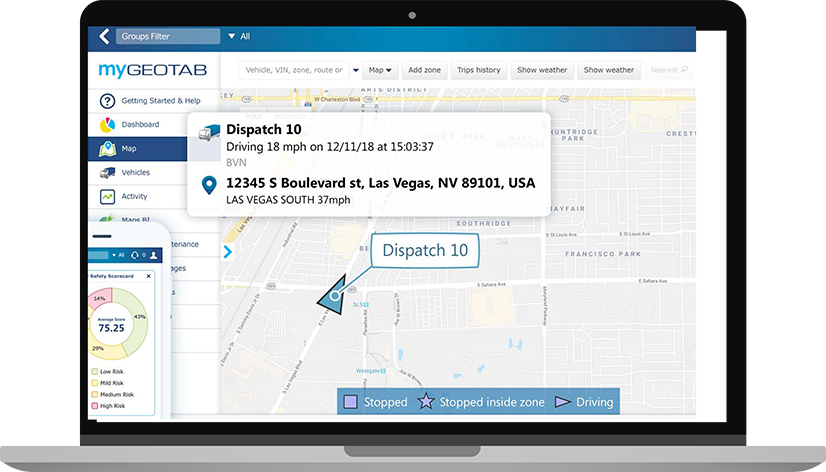Click the Medium Risk orange legend swatch

[x=95, y=394]
